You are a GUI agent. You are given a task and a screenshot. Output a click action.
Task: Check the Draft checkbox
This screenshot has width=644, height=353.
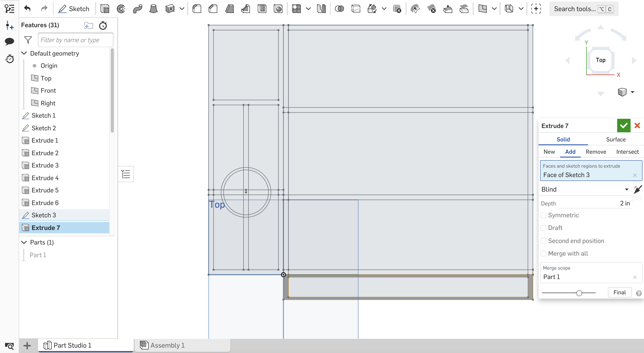(x=543, y=227)
